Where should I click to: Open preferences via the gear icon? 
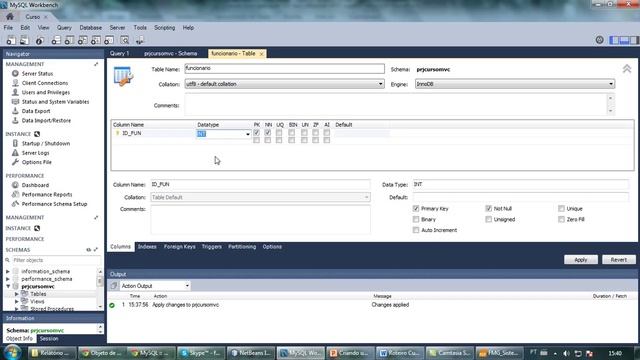(x=599, y=40)
